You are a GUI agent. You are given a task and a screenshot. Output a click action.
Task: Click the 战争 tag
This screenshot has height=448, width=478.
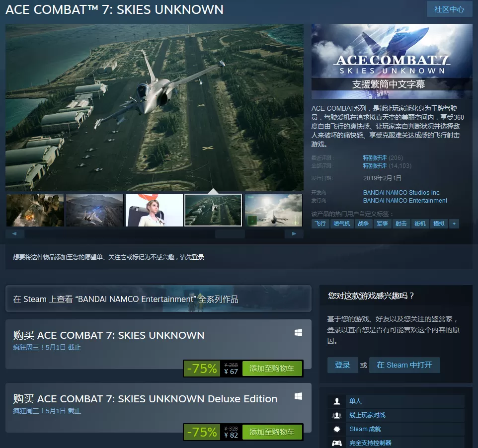pos(363,224)
